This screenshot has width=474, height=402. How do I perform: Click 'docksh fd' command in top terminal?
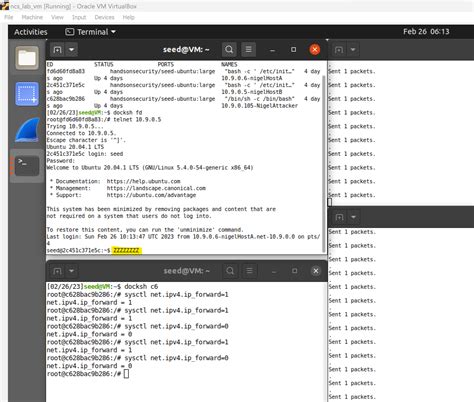pos(127,112)
